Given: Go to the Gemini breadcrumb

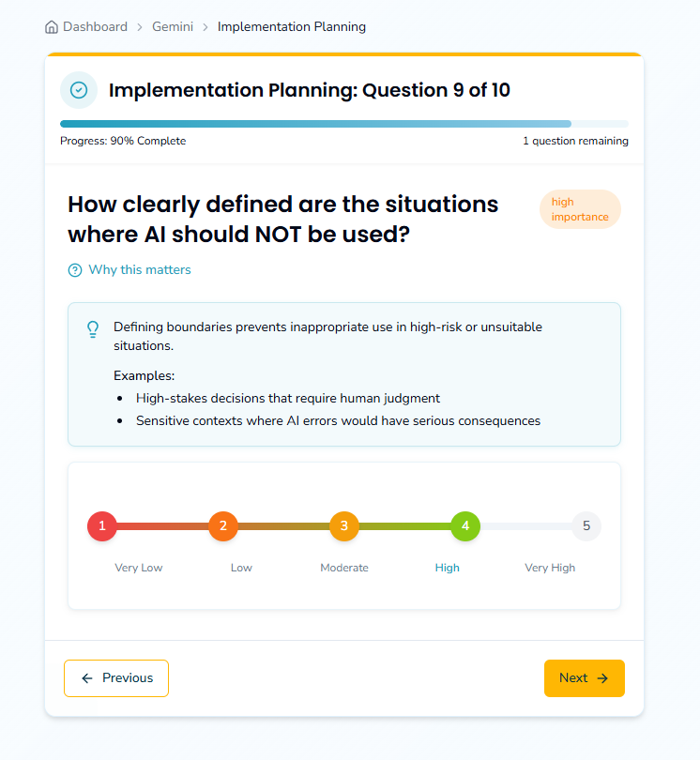Looking at the screenshot, I should 173,27.
